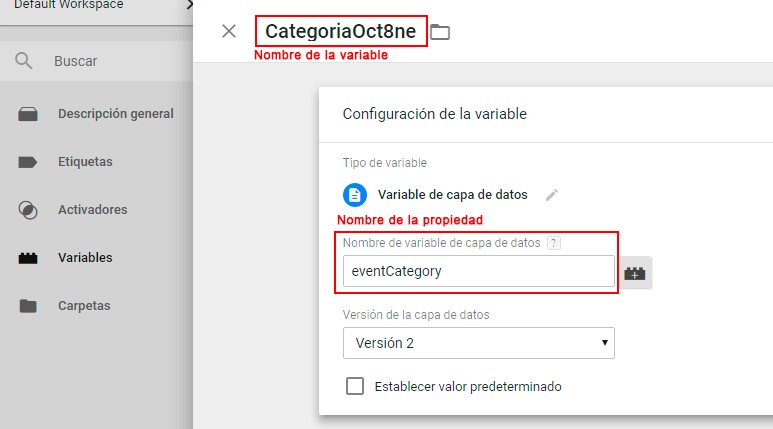Expand the Default Workspace chevron
The width and height of the screenshot is (773, 429).
[188, 5]
